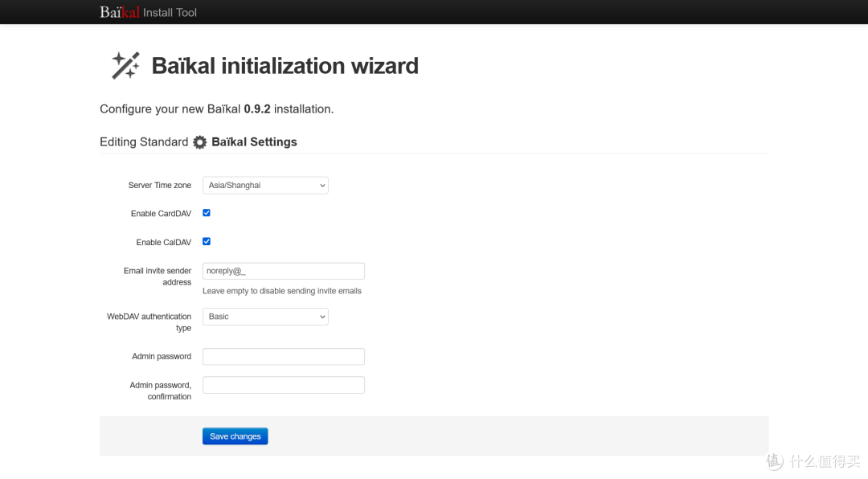Viewport: 868px width, 479px height.
Task: Click the bold 0.9.2 version number
Action: 257,109
